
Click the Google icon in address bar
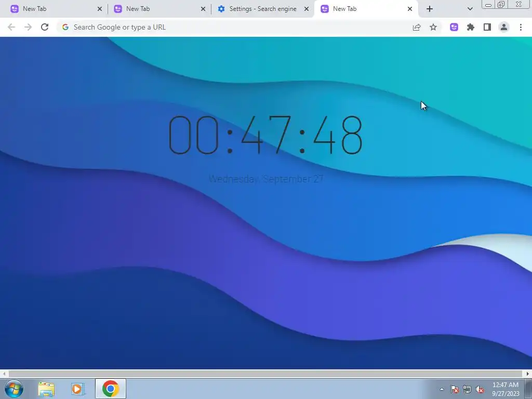tap(65, 27)
